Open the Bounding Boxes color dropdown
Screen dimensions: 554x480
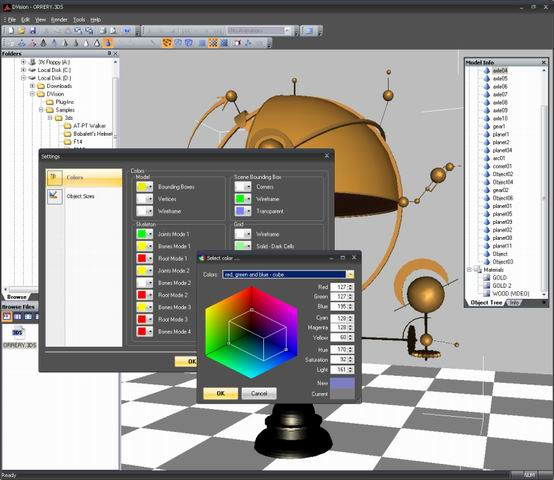point(150,187)
